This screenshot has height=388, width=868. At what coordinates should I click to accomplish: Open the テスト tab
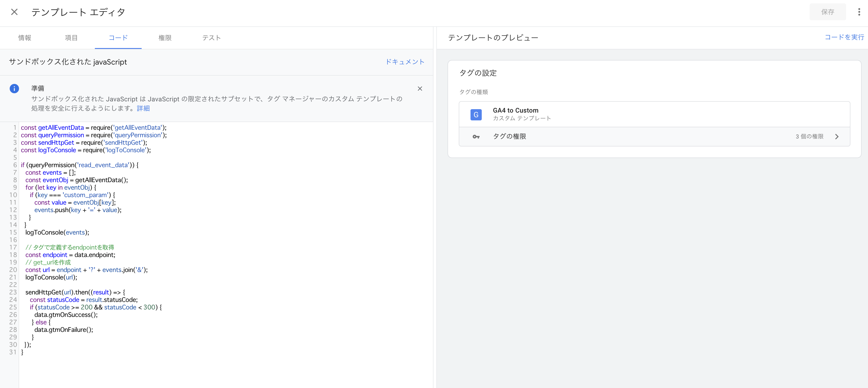pyautogui.click(x=211, y=38)
